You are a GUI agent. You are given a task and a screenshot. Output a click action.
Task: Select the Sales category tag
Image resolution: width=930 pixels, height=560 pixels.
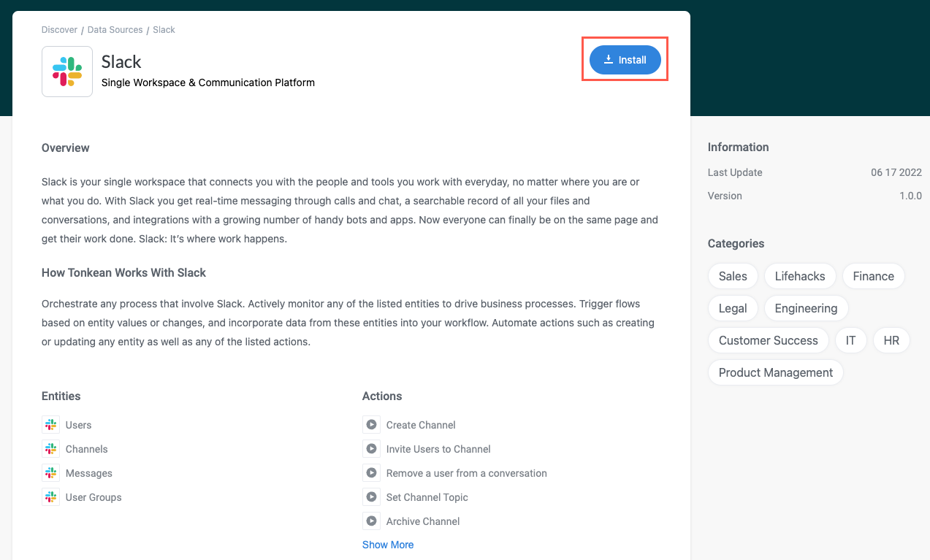point(733,276)
